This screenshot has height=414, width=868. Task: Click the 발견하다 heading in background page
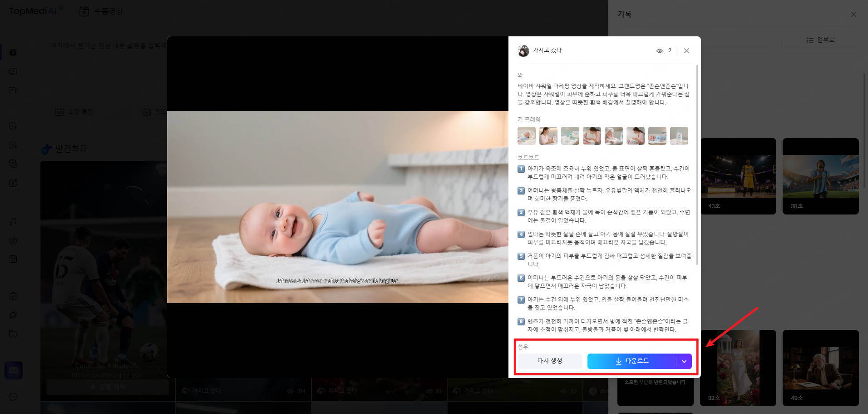[x=71, y=149]
